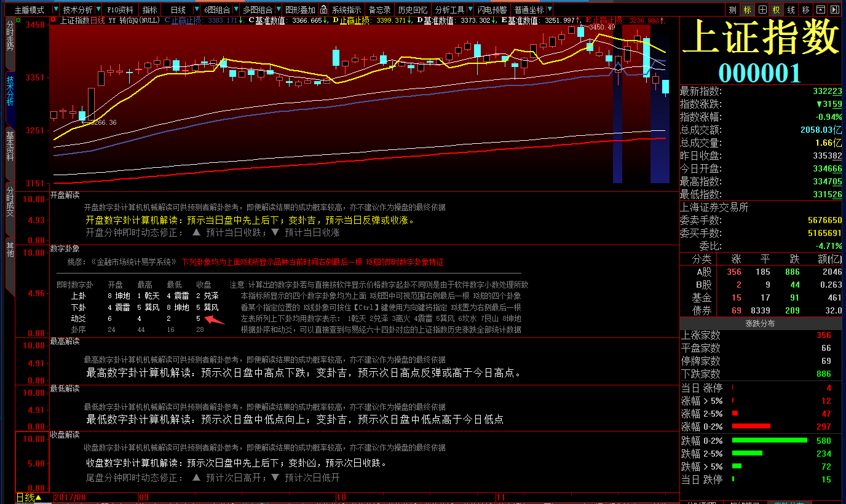Click the skip-to-end panel icon
This screenshot has height=504, width=846.
(x=835, y=10)
